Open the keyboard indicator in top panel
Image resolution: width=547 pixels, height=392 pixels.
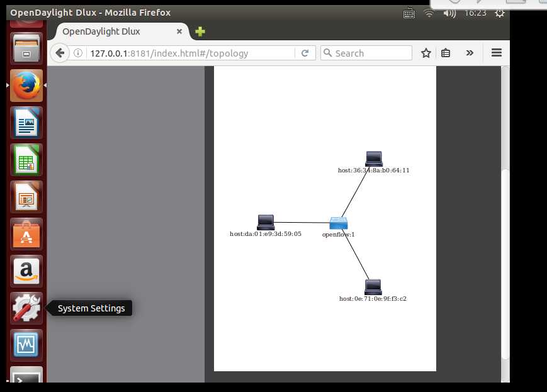(409, 13)
